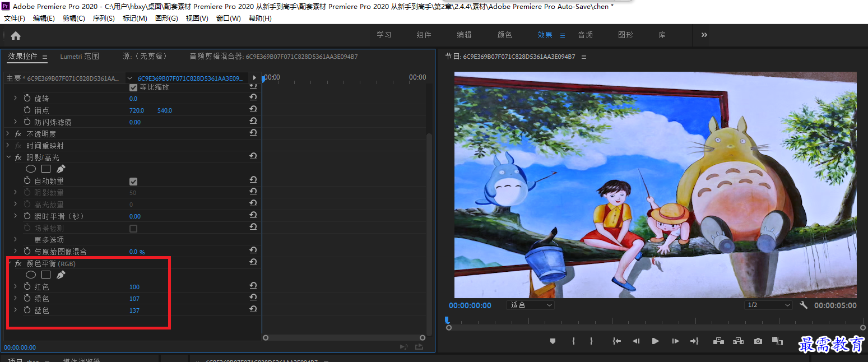Open workspace overflow chevron menu

(704, 35)
